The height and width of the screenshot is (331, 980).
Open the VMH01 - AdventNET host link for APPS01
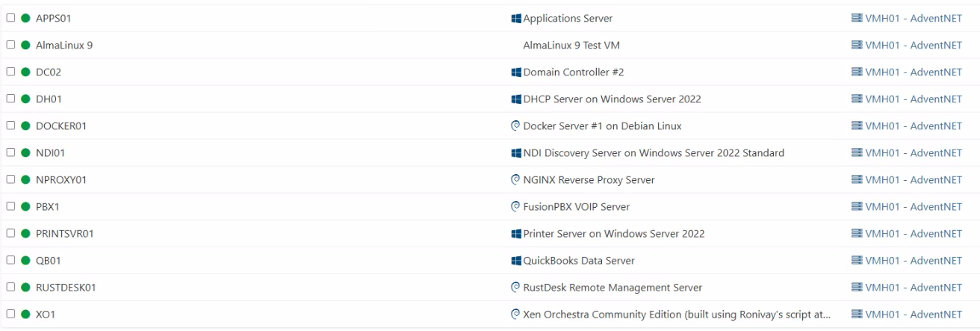[907, 18]
